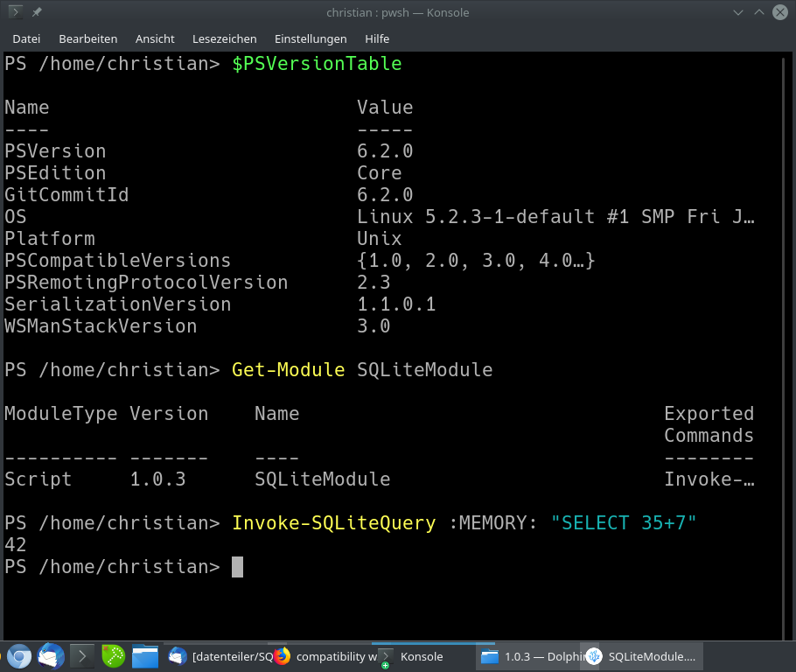The image size is (796, 672).
Task: Click the Konsole icon in the title bar
Action: click(x=17, y=12)
